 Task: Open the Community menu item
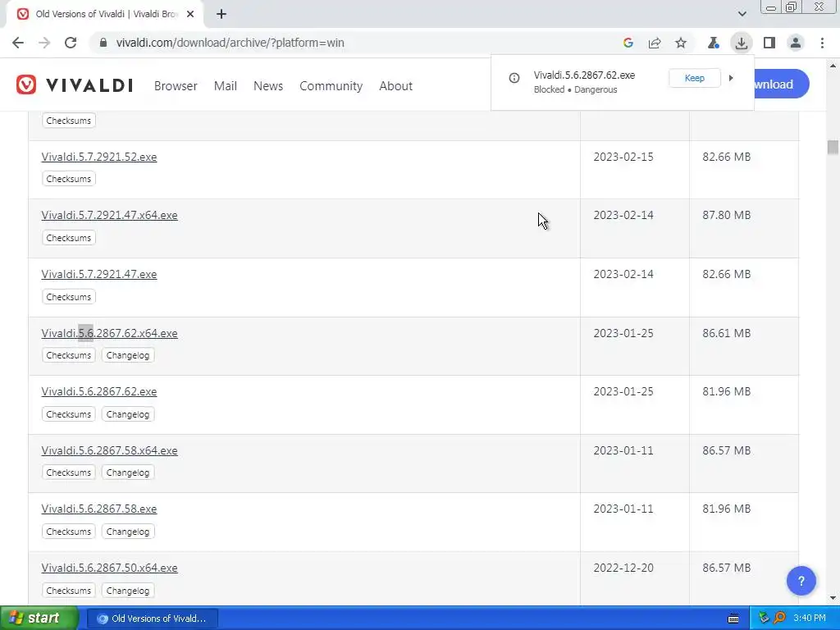coord(331,85)
